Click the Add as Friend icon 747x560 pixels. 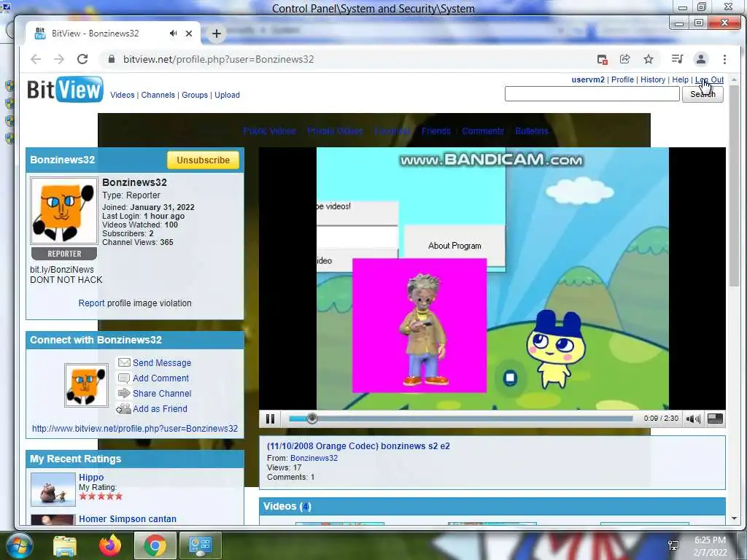(x=123, y=408)
